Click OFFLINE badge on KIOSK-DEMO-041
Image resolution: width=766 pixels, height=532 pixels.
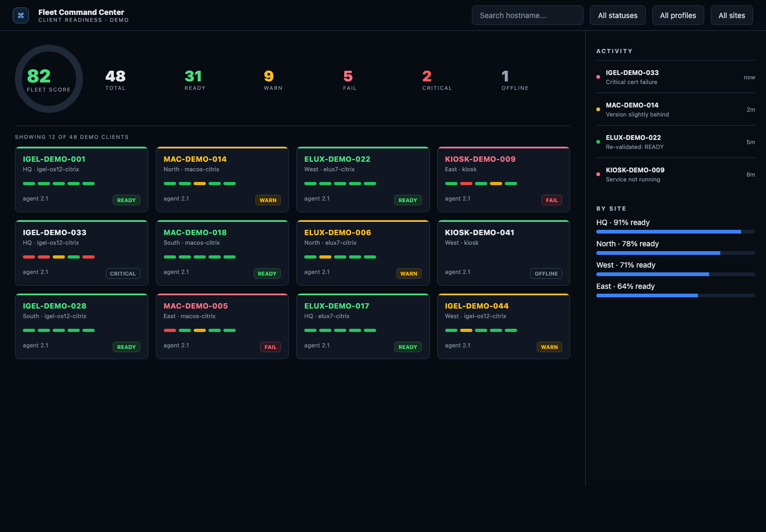coord(546,273)
